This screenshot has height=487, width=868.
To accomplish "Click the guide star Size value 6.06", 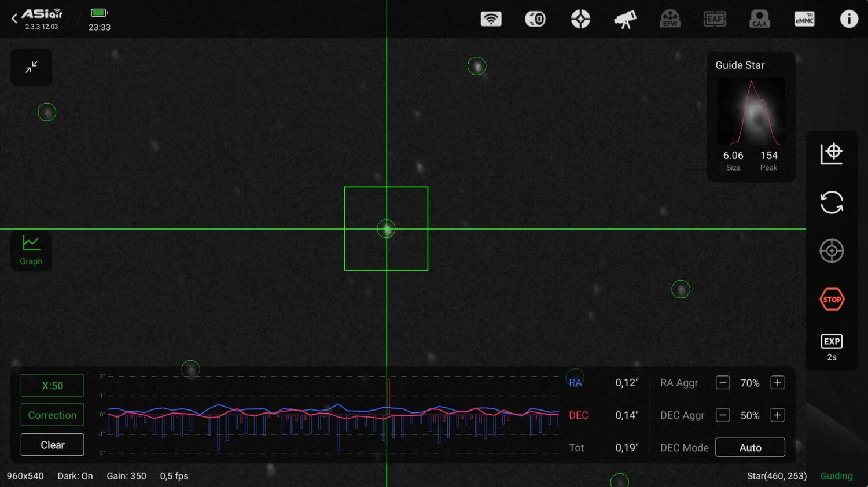I will (733, 156).
